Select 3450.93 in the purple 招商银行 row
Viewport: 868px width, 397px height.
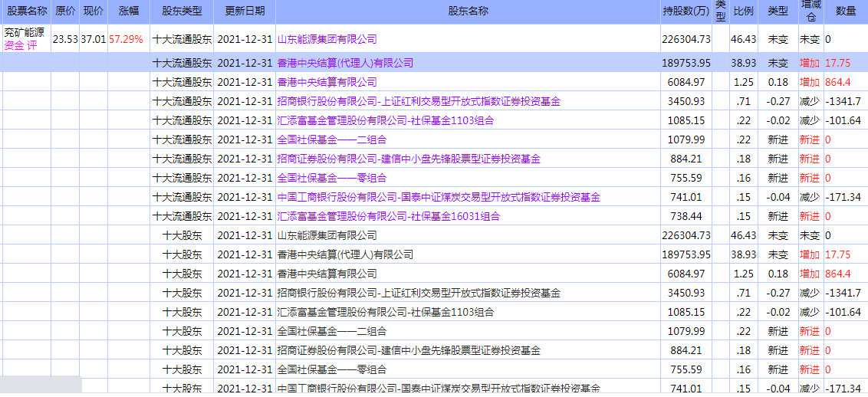[x=686, y=101]
